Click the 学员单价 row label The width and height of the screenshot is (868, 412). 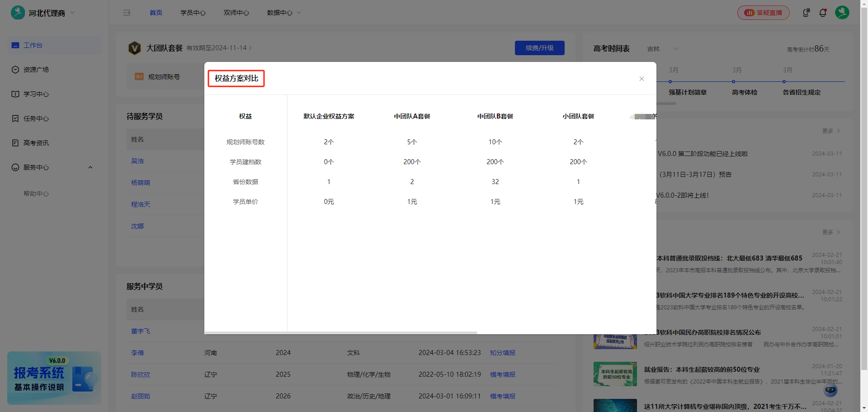click(245, 202)
